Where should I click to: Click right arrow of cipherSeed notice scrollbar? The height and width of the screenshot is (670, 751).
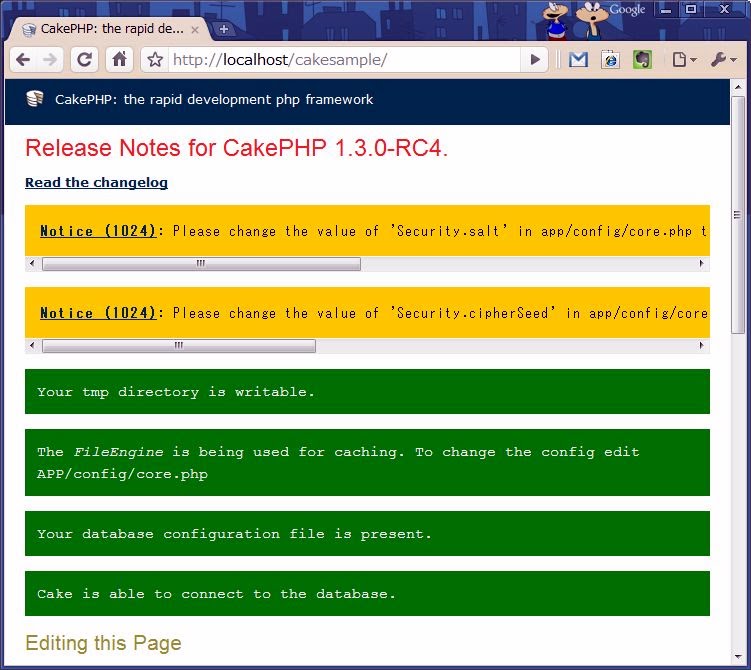click(x=702, y=346)
